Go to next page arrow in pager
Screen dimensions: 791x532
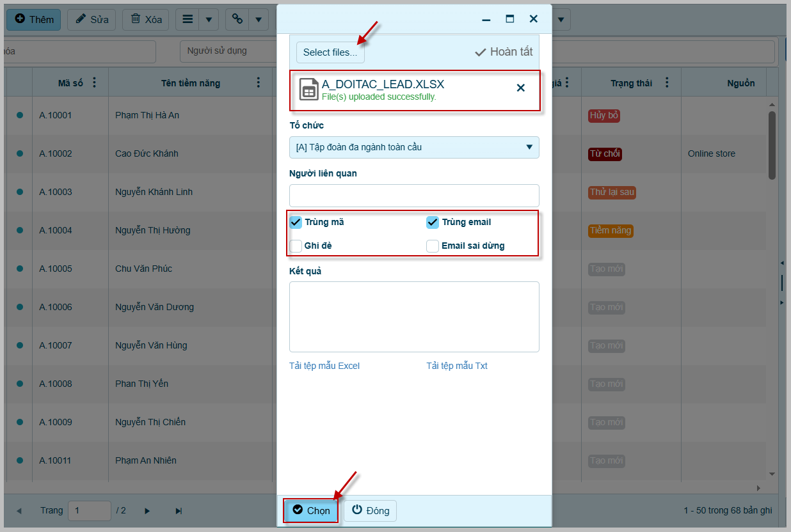[147, 511]
